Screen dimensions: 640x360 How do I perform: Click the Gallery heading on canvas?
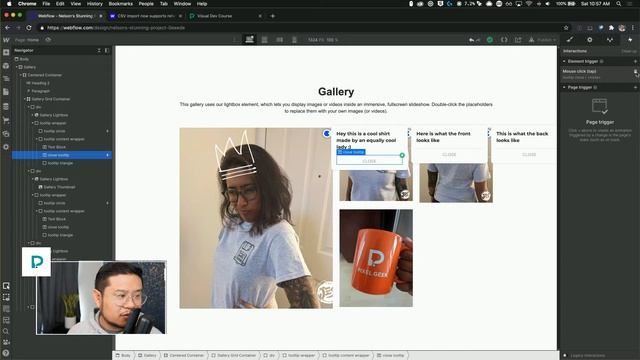tap(336, 91)
